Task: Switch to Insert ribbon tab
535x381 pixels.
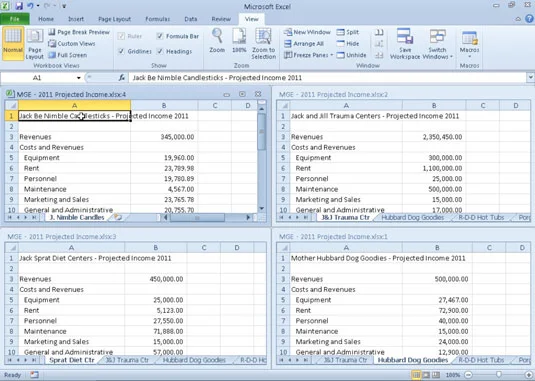Action: click(x=76, y=19)
